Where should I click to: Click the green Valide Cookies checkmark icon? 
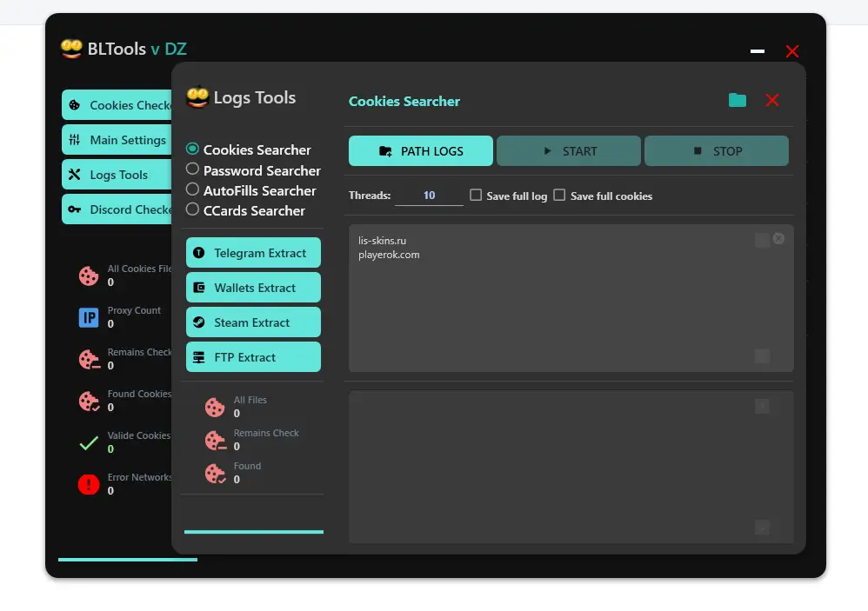[x=88, y=442]
